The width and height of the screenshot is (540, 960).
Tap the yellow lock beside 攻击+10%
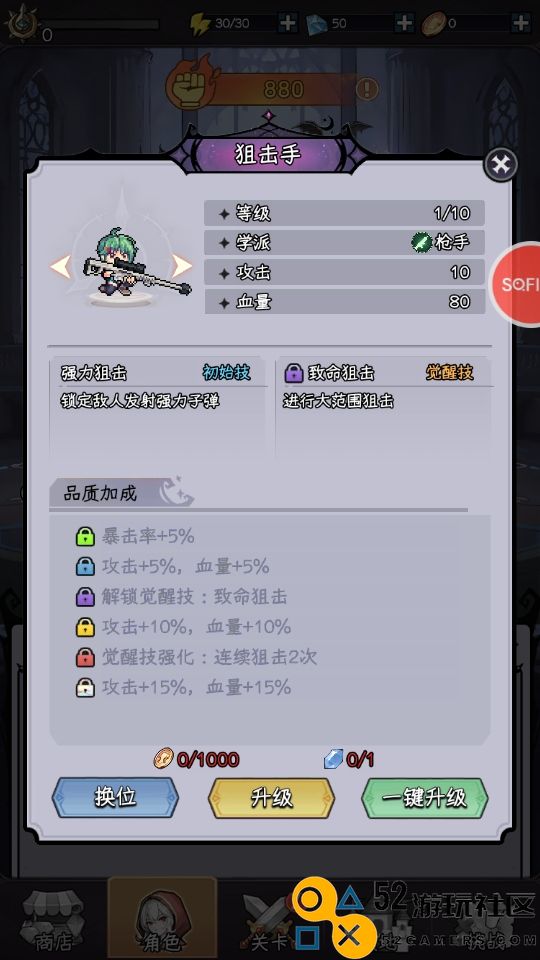(x=85, y=627)
